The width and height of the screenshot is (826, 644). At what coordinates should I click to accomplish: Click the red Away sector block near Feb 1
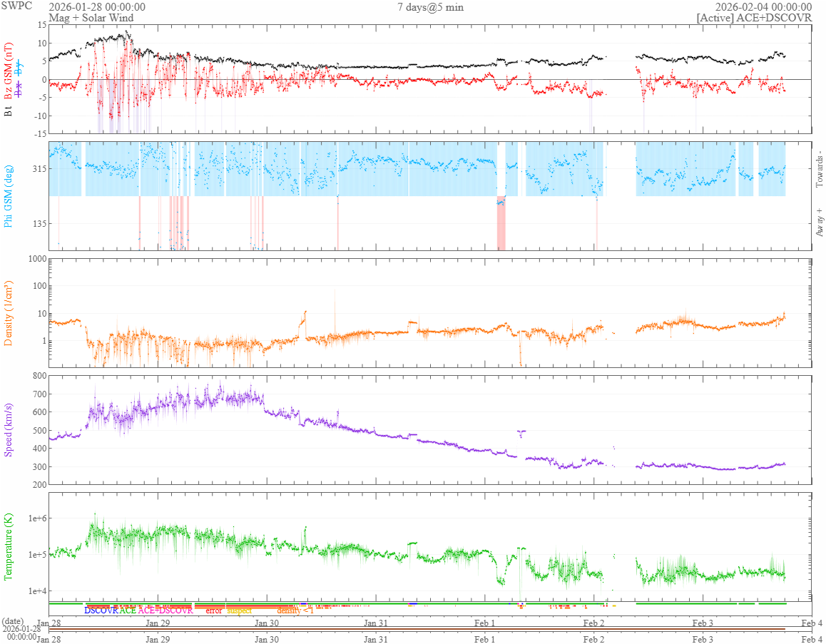[501, 223]
